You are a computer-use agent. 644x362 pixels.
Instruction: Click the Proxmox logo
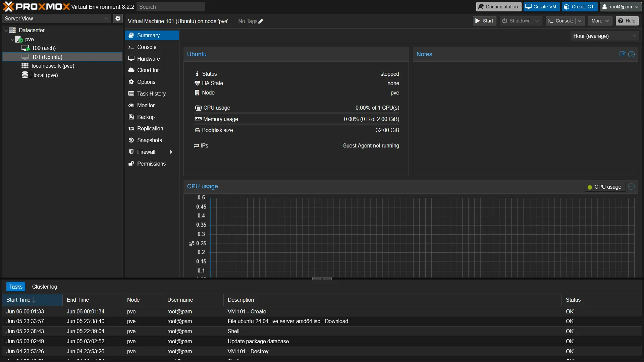[36, 7]
